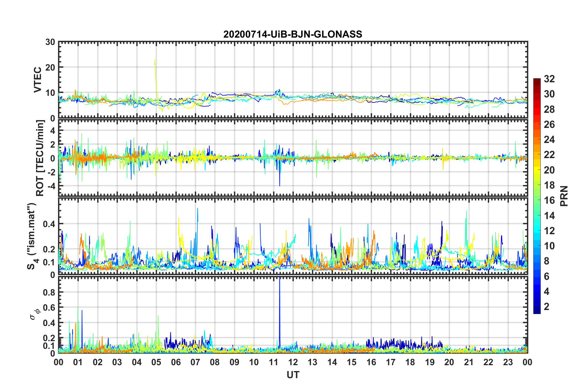The height and width of the screenshot is (392, 586).
Task: Click ROT panel y-tick label 4
Action: tap(53, 131)
